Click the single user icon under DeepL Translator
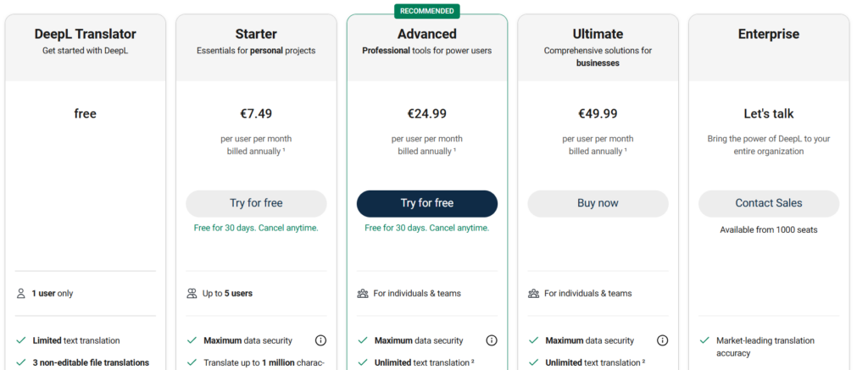 [21, 293]
